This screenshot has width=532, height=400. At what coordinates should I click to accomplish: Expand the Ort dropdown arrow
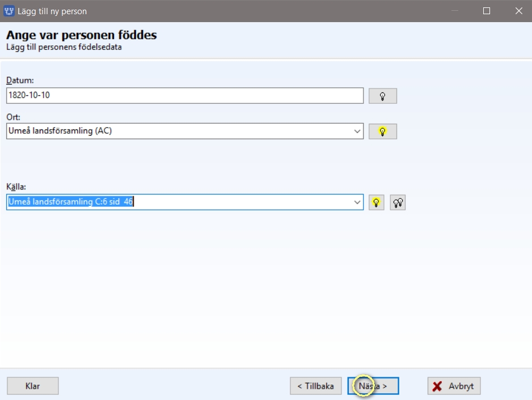(x=357, y=131)
